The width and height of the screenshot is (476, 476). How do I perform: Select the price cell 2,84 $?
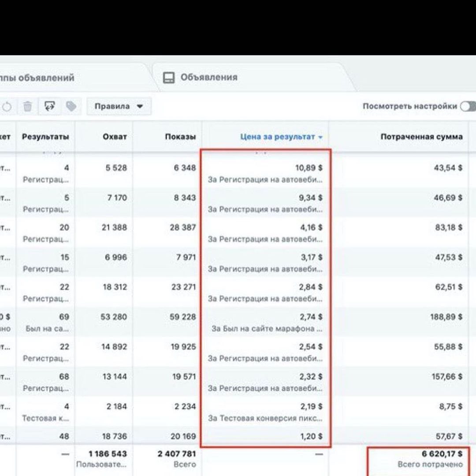tap(311, 287)
